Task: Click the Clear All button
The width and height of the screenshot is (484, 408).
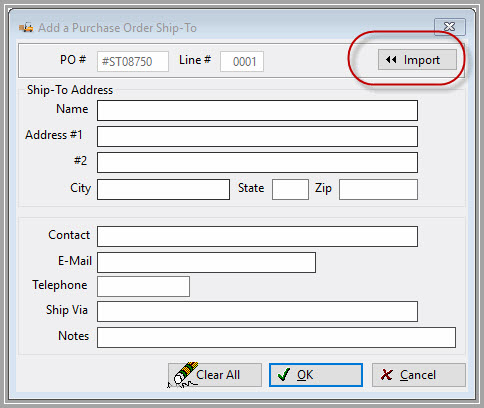Action: pyautogui.click(x=215, y=375)
